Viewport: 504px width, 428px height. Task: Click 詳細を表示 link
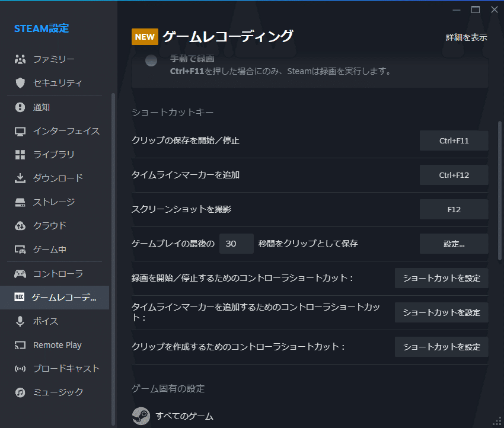click(467, 37)
